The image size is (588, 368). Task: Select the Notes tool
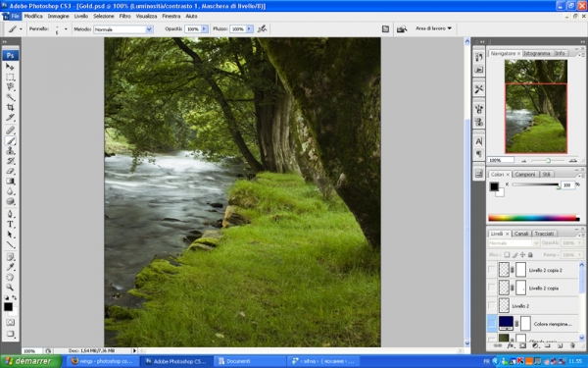click(x=10, y=257)
